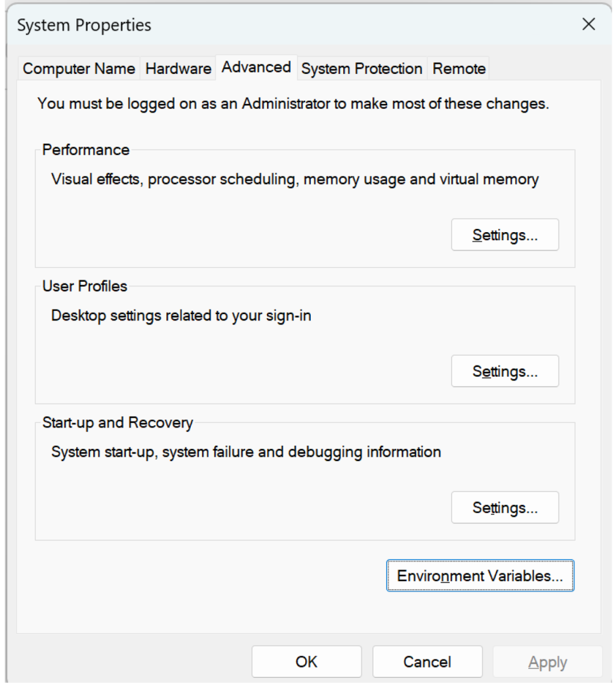The image size is (616, 683).
Task: Open Start-up and Recovery Settings
Action: tap(504, 507)
